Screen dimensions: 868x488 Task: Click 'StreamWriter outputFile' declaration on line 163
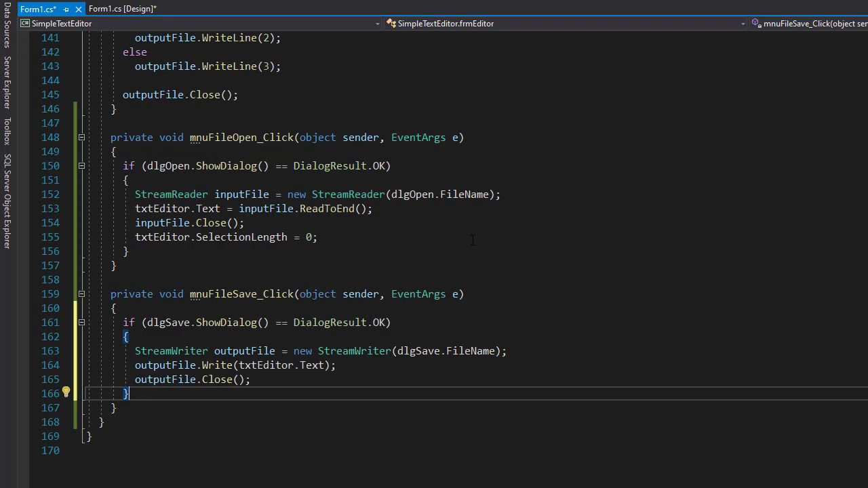[205, 351]
